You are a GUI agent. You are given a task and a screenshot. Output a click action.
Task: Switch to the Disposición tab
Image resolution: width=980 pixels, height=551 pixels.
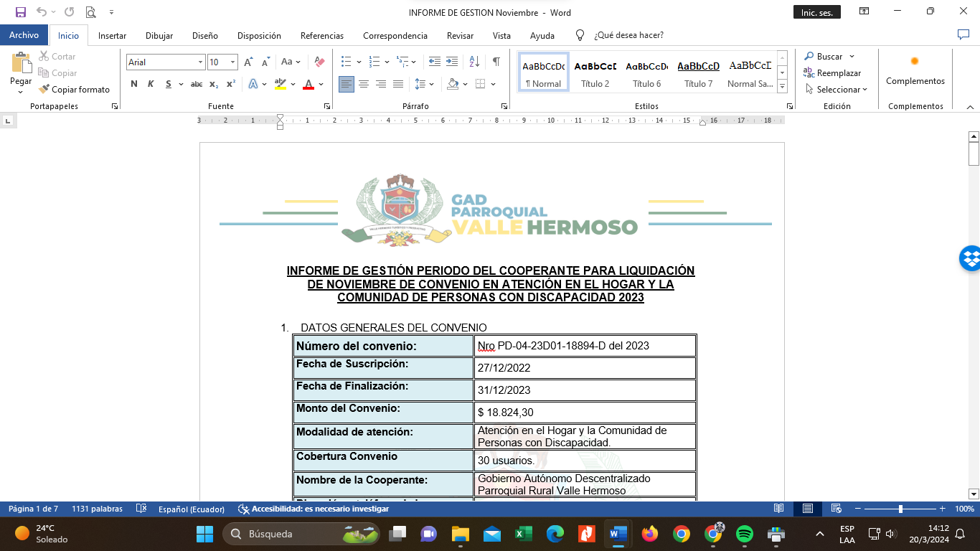tap(259, 36)
